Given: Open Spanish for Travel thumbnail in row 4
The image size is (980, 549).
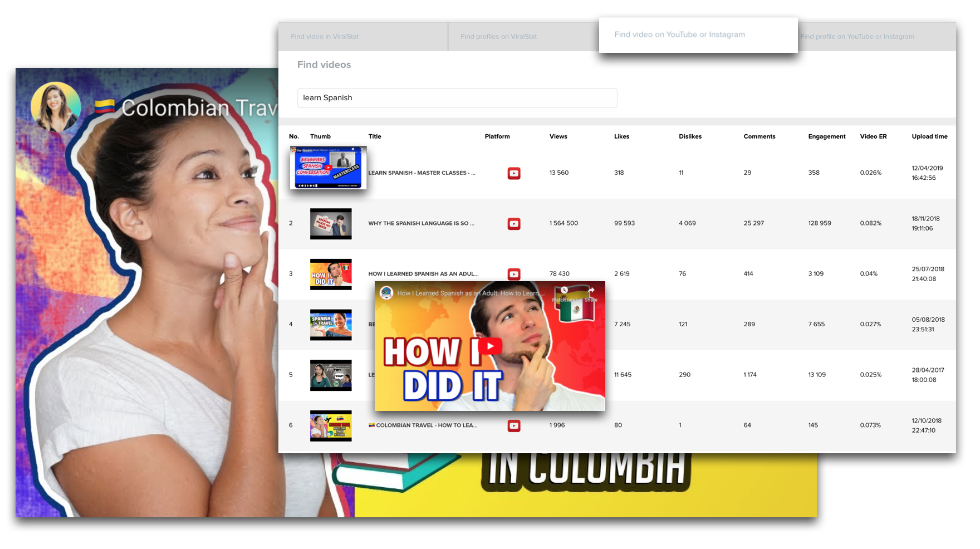Looking at the screenshot, I should point(331,325).
